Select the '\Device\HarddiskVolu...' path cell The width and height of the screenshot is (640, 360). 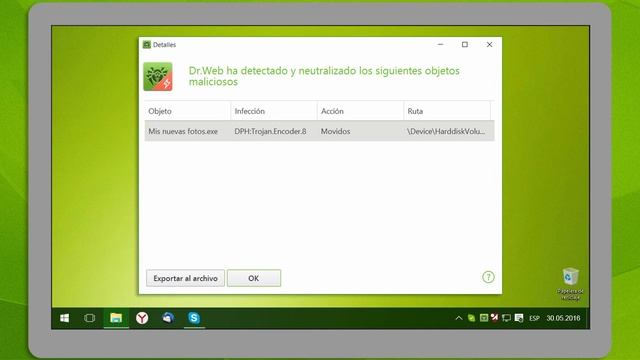(446, 131)
